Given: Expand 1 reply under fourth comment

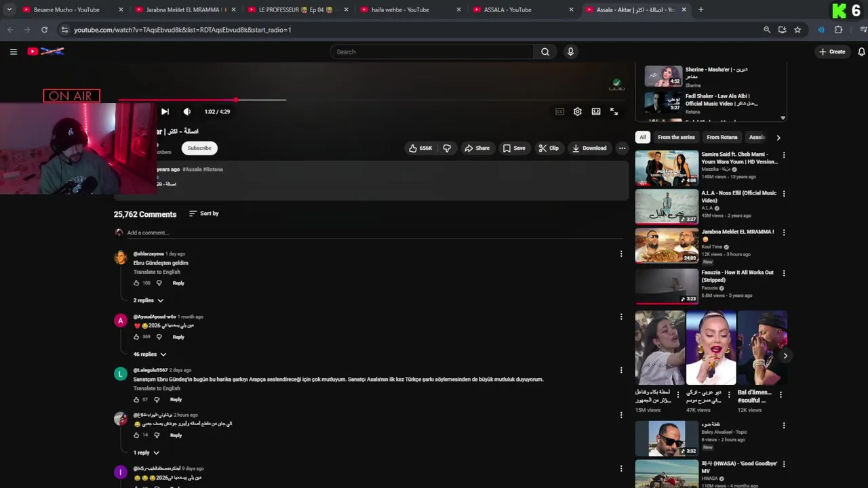Looking at the screenshot, I should (x=146, y=453).
